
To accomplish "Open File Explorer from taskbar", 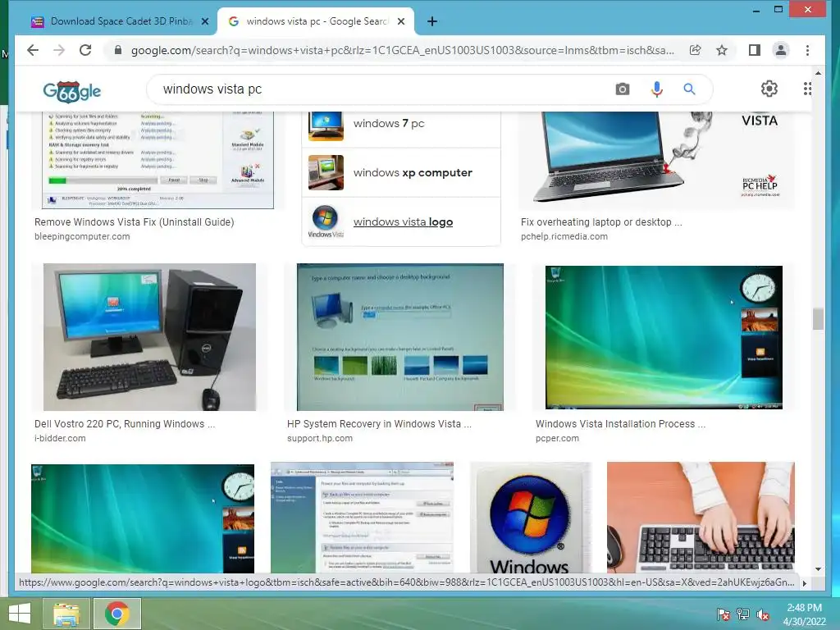I will click(66, 614).
